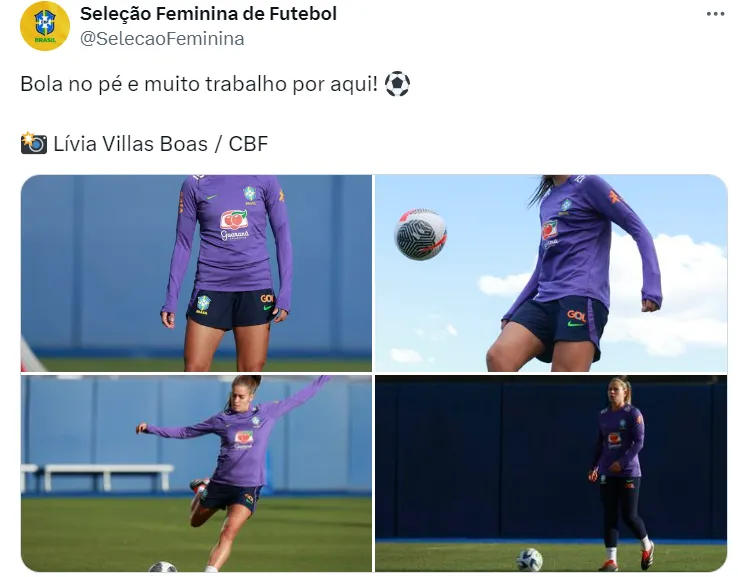The width and height of the screenshot is (738, 577).
Task: Open the bottom-left photo of the player kicking
Action: pos(196,473)
